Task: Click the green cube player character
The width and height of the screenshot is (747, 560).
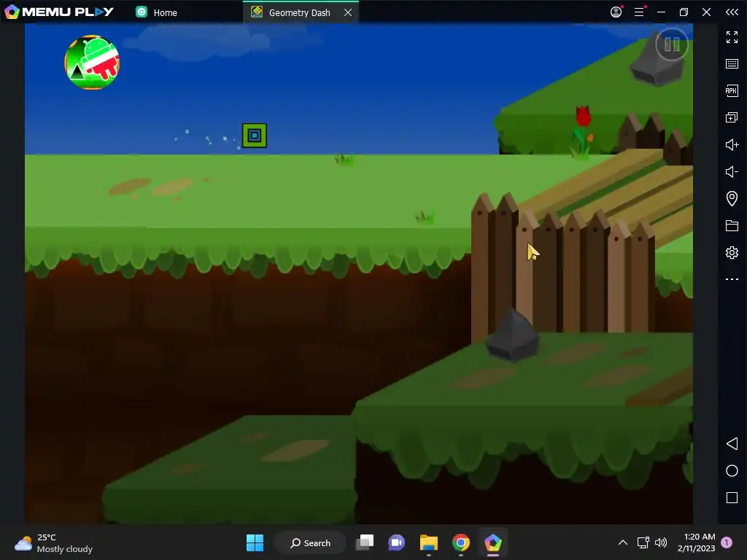Action: 255,136
